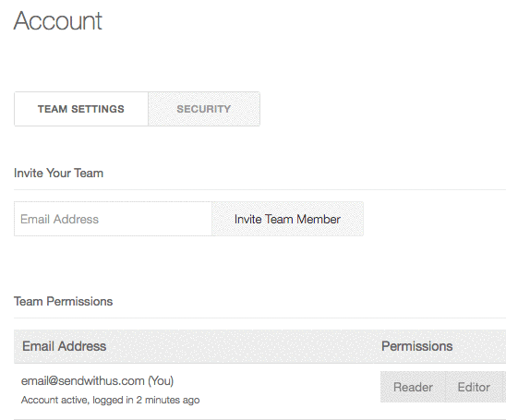Click the divider below Team Permissions heading
This screenshot has width=506, height=420.
click(259, 318)
